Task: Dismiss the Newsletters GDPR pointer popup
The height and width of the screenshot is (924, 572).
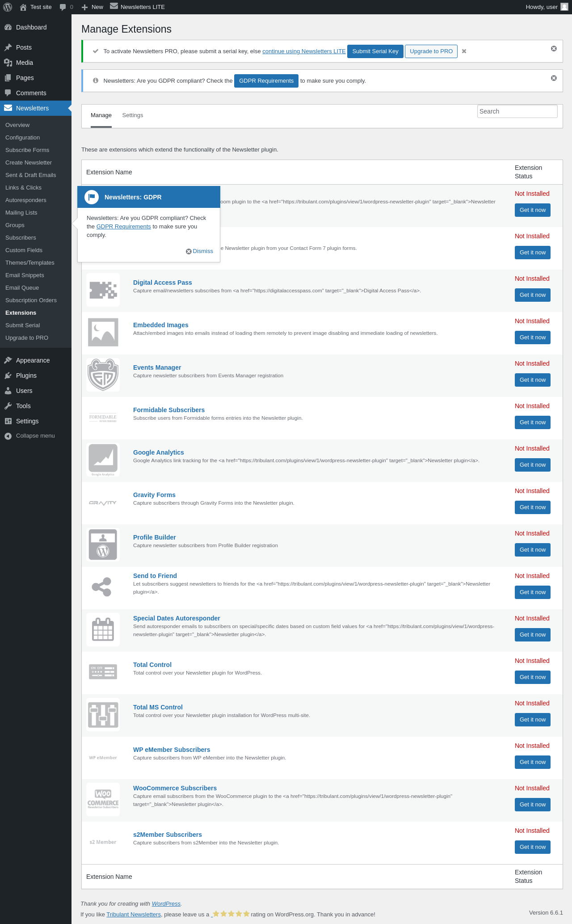Action: [x=200, y=251]
